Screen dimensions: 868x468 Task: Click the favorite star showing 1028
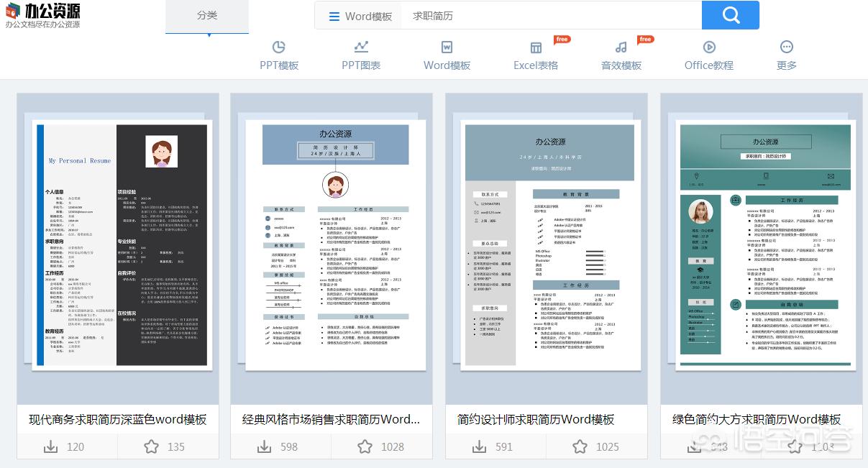(365, 446)
